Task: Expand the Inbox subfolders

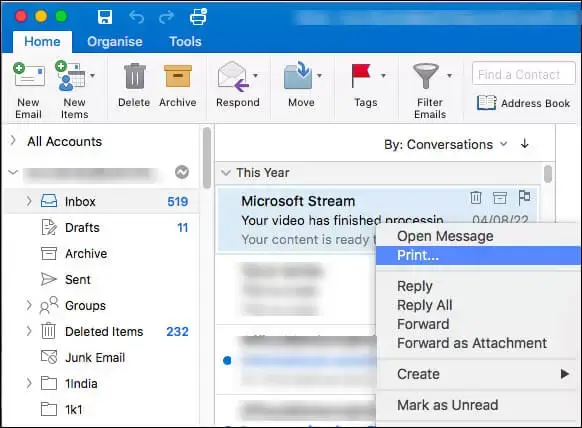Action: click(x=29, y=201)
